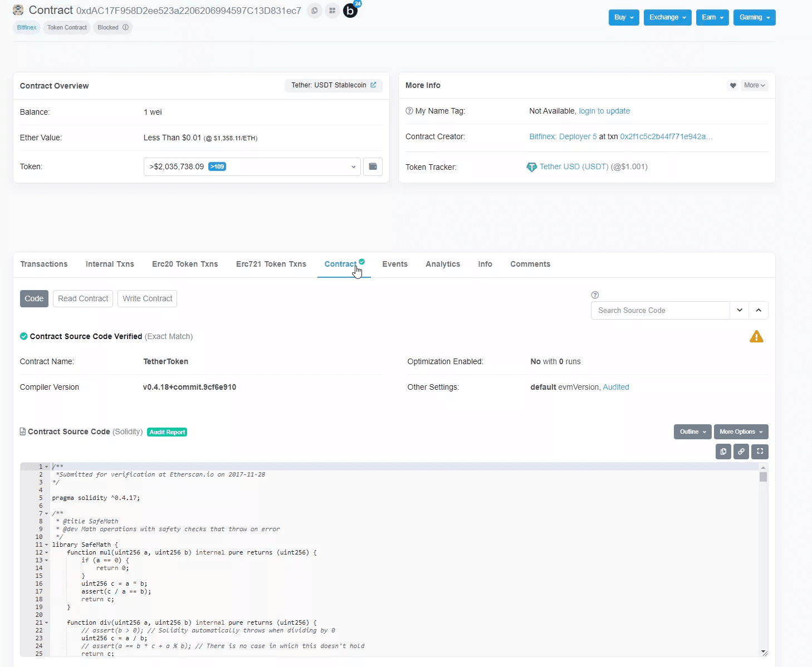Click the heart favorite icon in More Info
This screenshot has width=812, height=667.
(732, 85)
